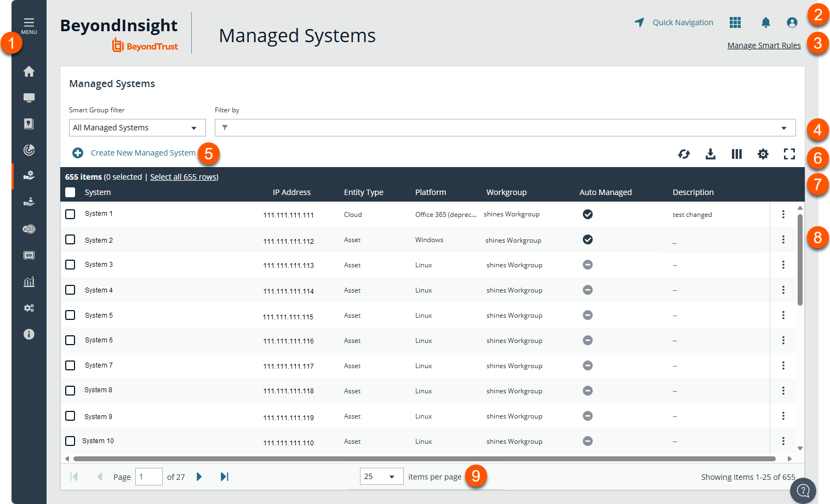830x504 pixels.
Task: Open Configuration gears icon in sidebar
Action: tap(29, 308)
